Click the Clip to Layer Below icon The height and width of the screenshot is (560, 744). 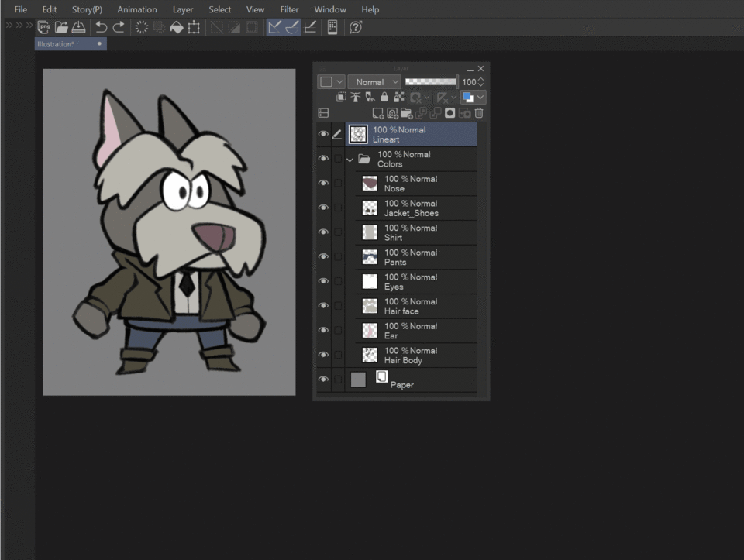pos(341,98)
